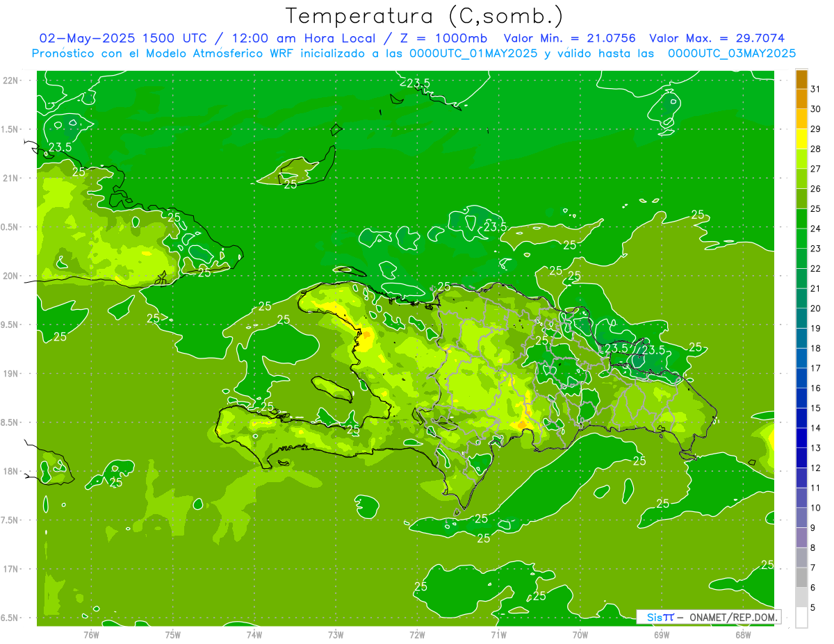
Task: Click the '17' label on the color scale
Action: 816,368
